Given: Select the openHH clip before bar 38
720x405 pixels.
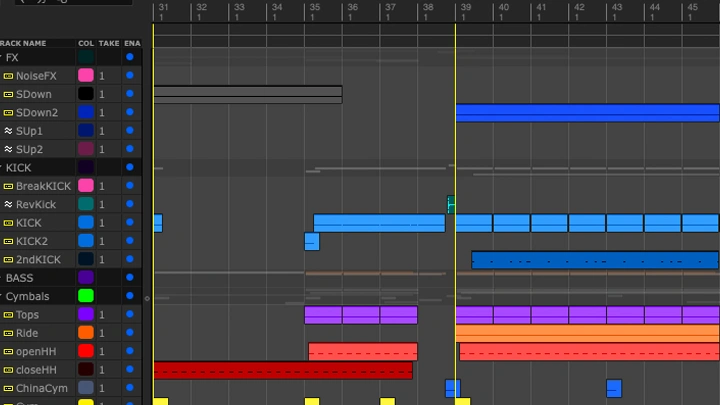Looking at the screenshot, I should pyautogui.click(x=363, y=352).
